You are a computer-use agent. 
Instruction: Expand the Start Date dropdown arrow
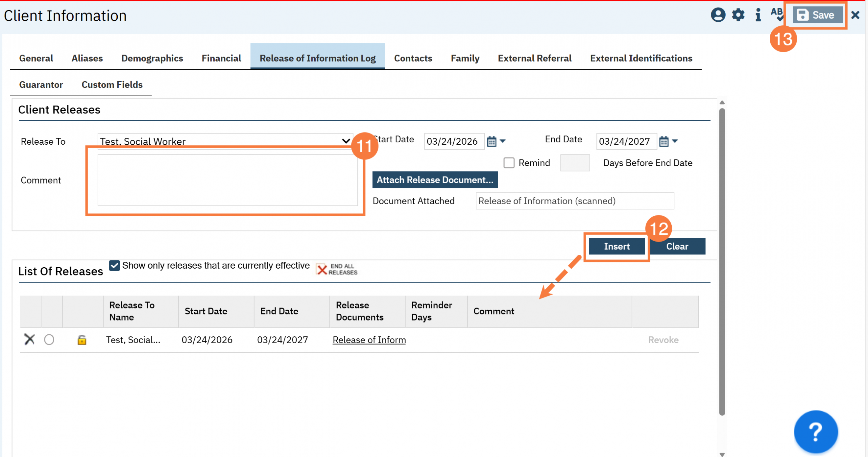click(x=503, y=141)
